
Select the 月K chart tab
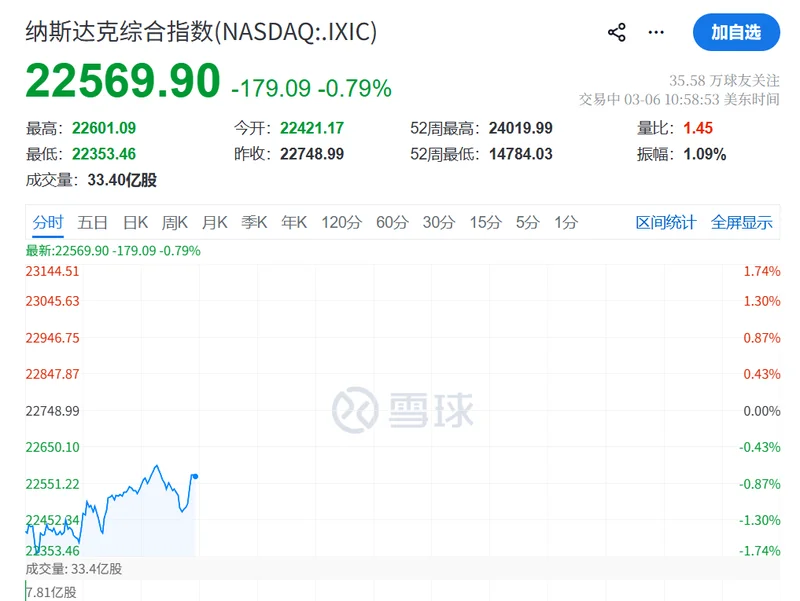point(214,222)
